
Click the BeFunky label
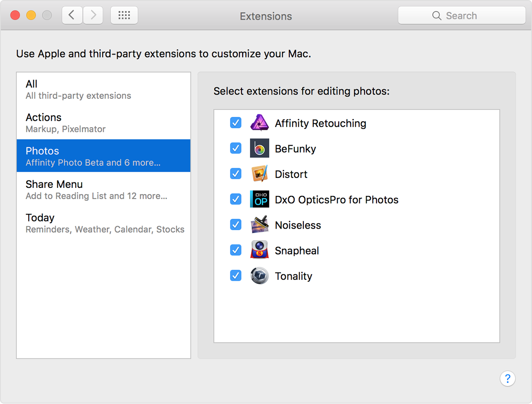[x=295, y=149]
